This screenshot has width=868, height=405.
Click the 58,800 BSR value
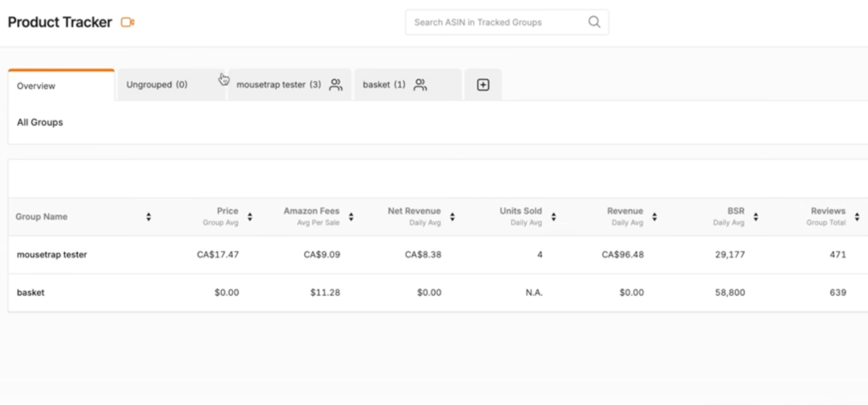[x=730, y=292]
